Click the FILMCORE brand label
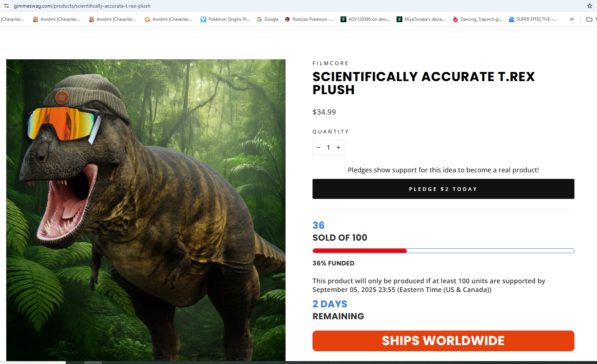This screenshot has height=364, width=597. coord(330,63)
